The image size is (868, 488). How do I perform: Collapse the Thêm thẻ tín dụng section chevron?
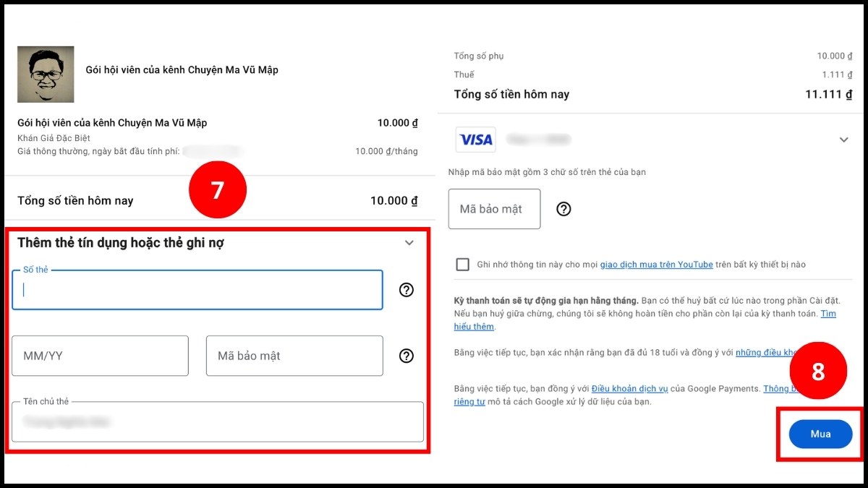(409, 243)
